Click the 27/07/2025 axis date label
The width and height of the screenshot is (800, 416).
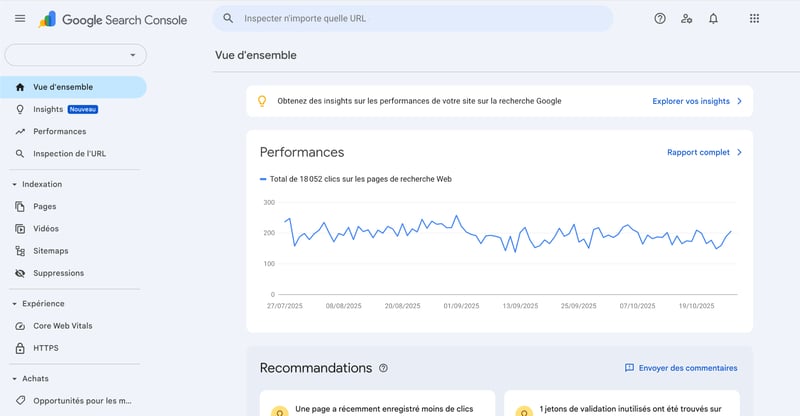285,306
